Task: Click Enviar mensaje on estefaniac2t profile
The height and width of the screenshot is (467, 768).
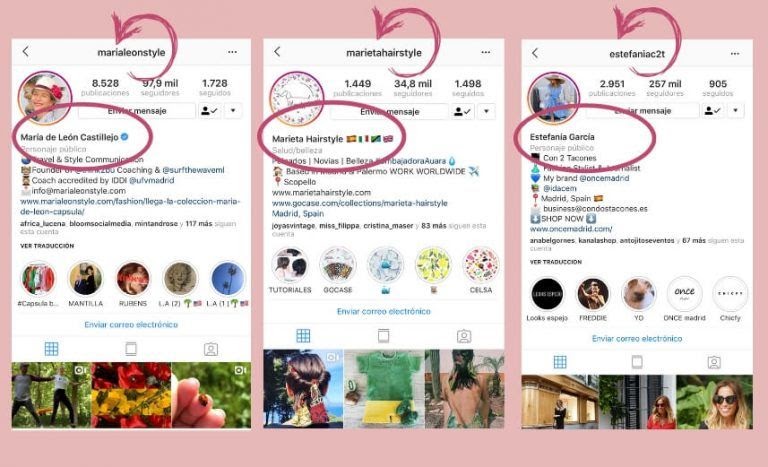Action: point(643,111)
